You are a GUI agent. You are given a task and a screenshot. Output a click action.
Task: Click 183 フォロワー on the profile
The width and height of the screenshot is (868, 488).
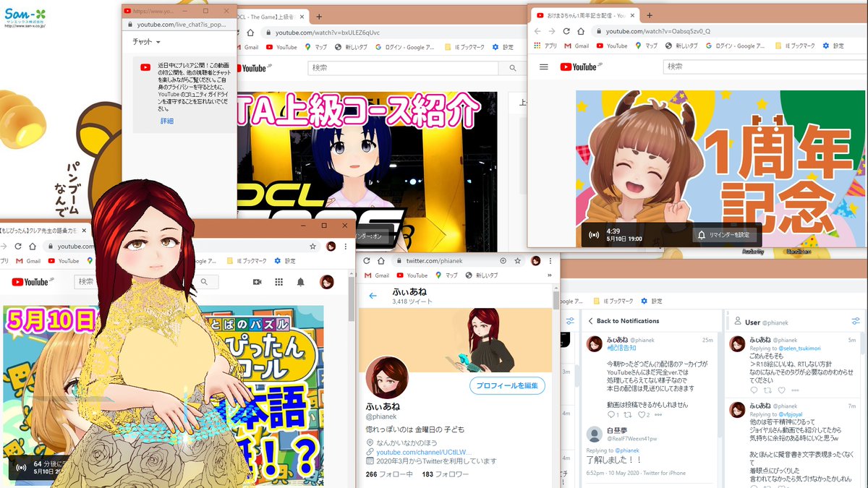click(x=446, y=474)
